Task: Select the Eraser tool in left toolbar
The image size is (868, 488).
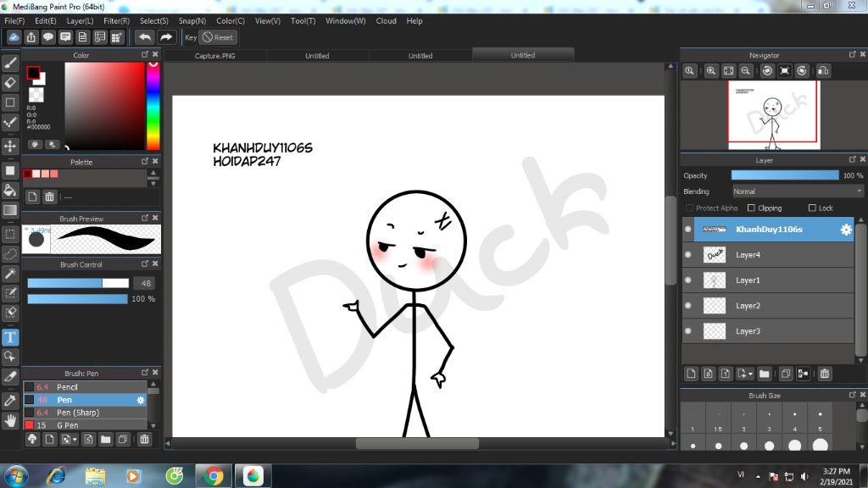Action: click(10, 82)
